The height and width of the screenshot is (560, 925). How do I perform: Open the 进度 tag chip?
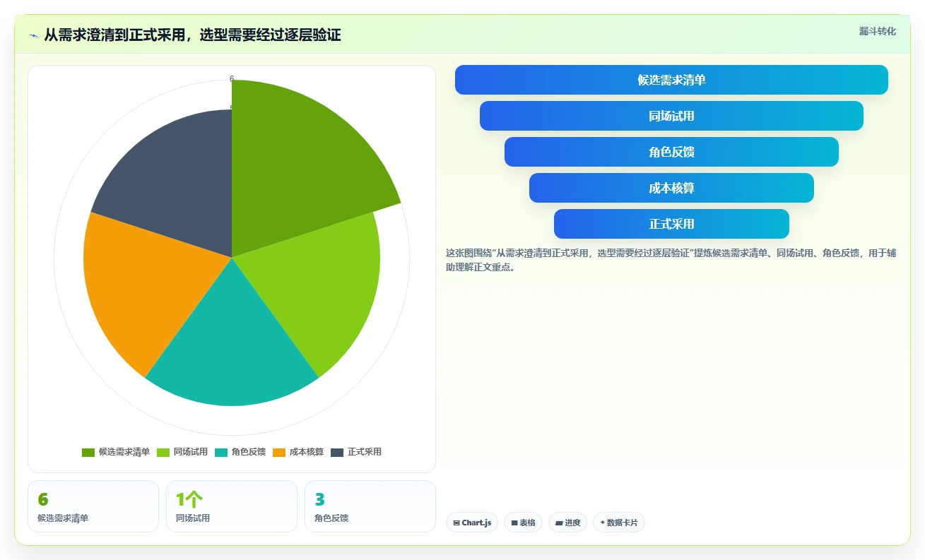pyautogui.click(x=567, y=523)
